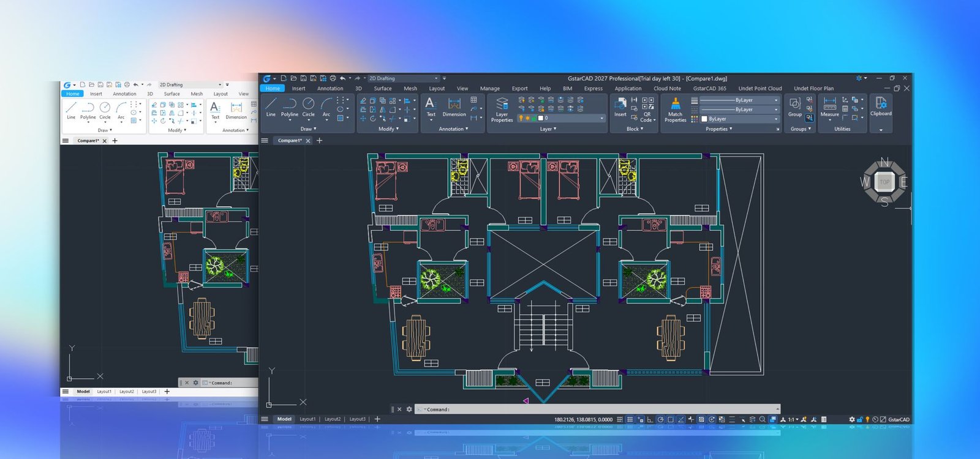Click the white layer color swatch
This screenshot has height=459, width=980.
click(540, 118)
